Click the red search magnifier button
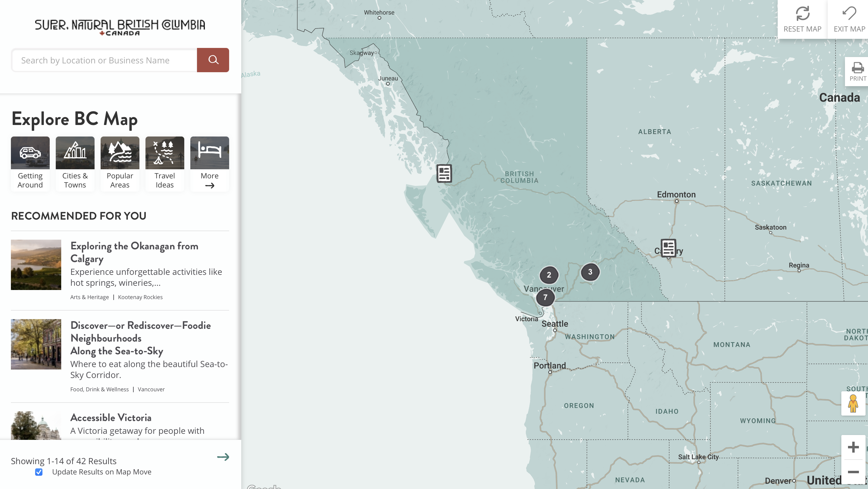 [213, 60]
